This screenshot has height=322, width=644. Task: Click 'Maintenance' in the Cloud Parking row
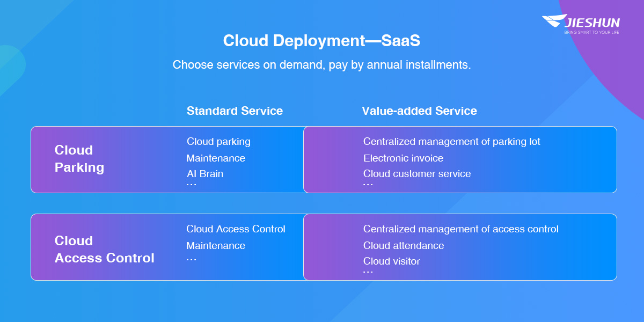pos(216,158)
